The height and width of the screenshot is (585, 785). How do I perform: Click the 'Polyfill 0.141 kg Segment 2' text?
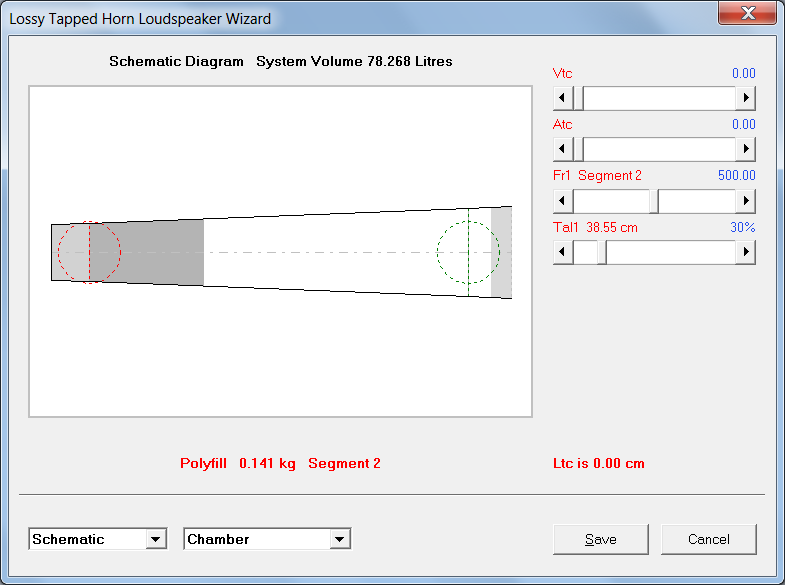point(280,463)
